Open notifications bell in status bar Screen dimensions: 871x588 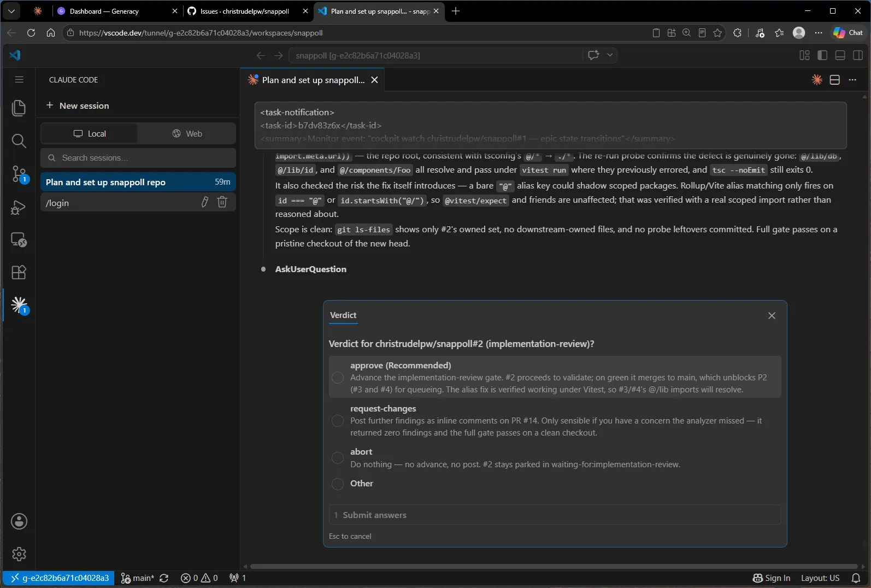[856, 578]
